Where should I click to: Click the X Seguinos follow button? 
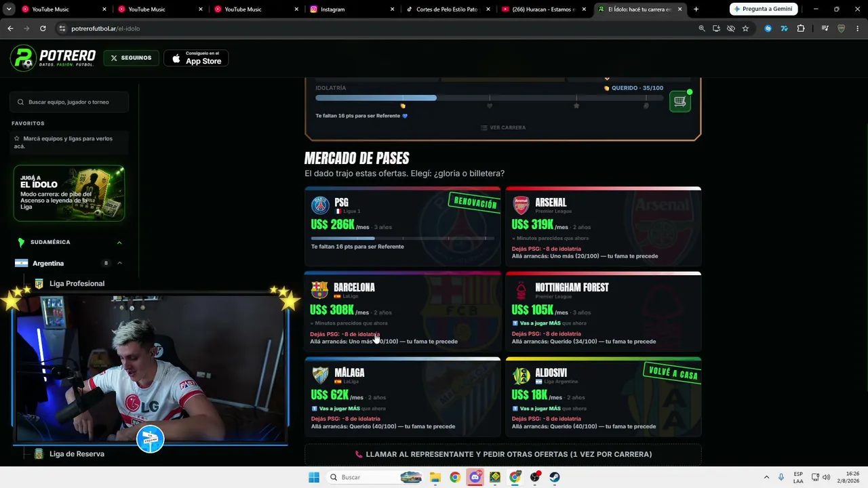[131, 58]
